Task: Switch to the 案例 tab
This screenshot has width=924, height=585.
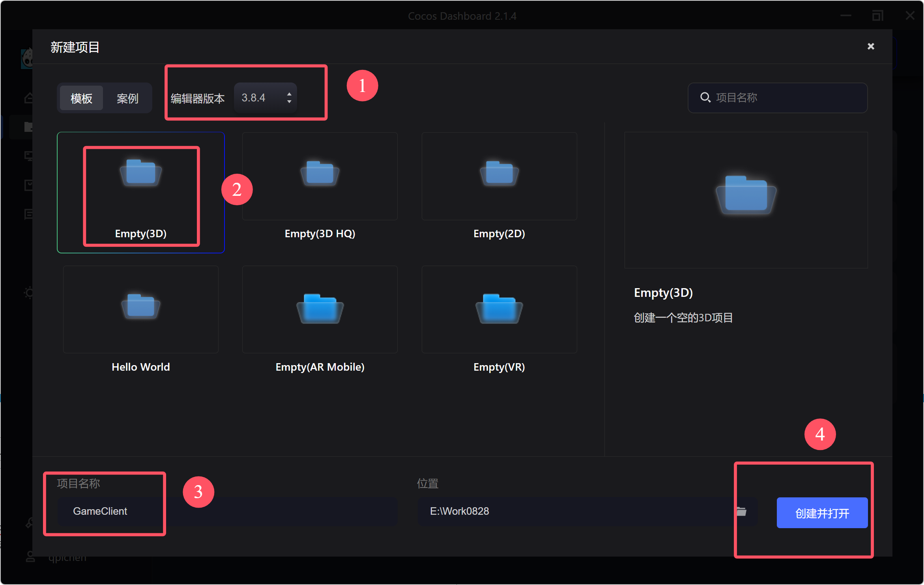Action: click(127, 98)
